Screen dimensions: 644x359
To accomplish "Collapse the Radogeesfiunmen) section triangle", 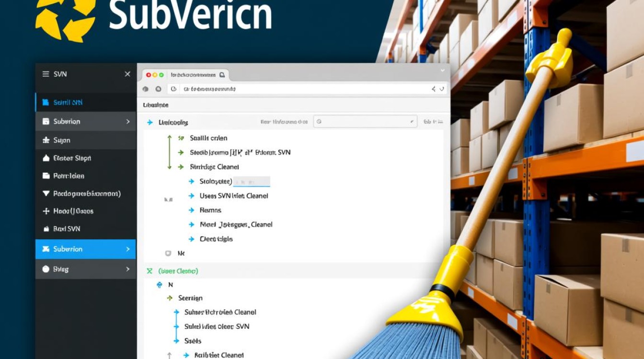I will [46, 194].
